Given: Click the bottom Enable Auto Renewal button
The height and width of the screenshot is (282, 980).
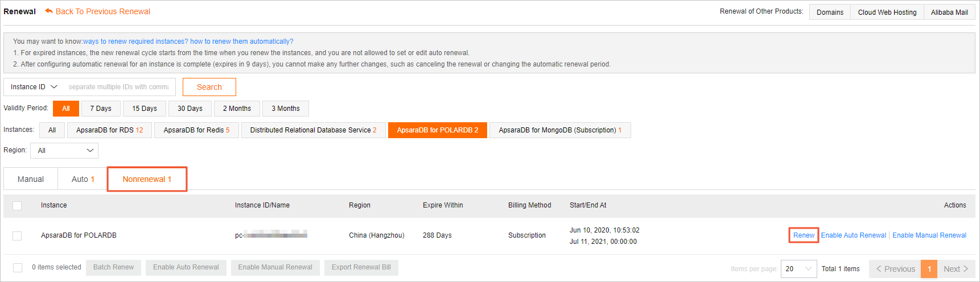Looking at the screenshot, I should pyautogui.click(x=186, y=267).
